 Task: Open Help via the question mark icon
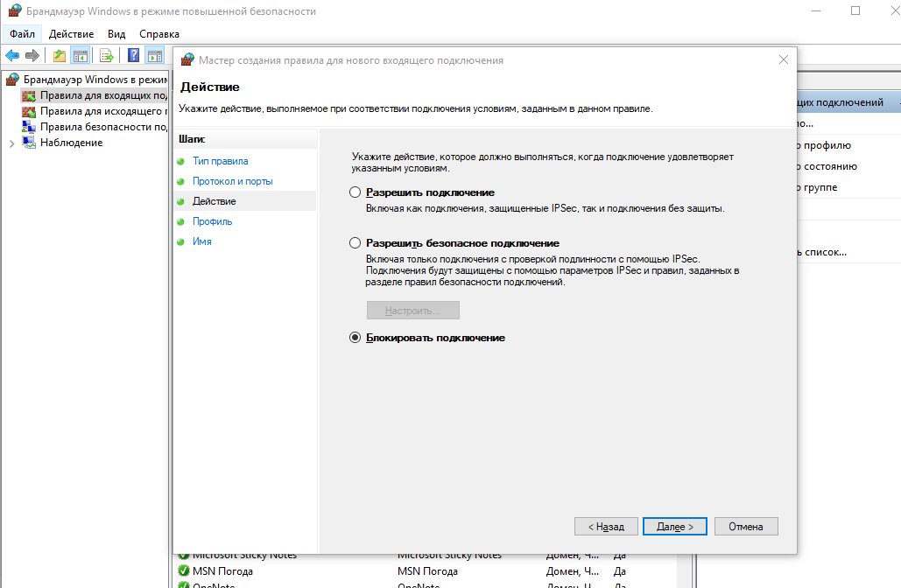[133, 55]
